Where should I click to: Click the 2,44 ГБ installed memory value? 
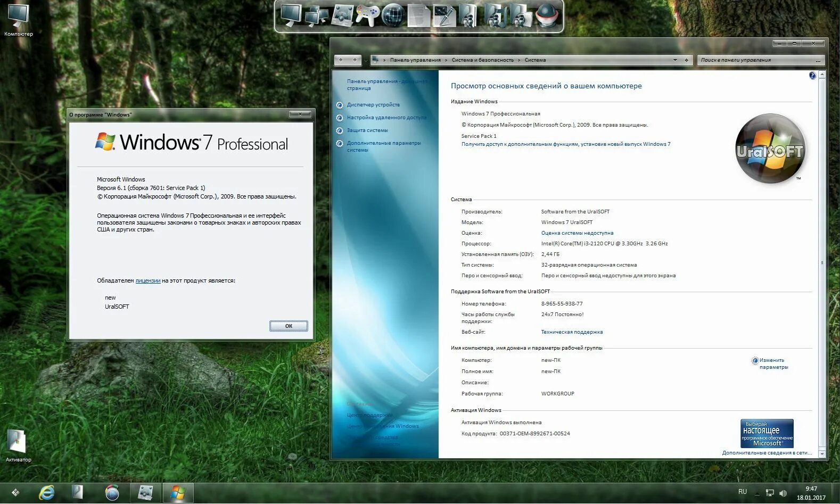tap(550, 254)
